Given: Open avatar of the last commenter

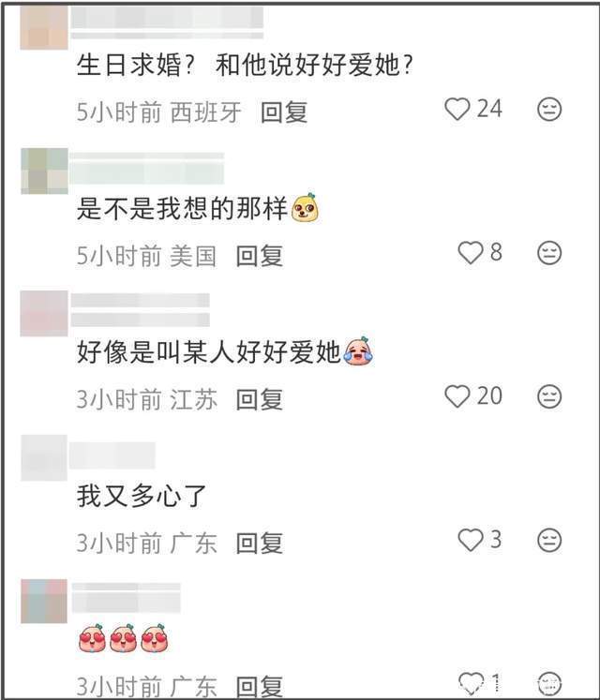Looking at the screenshot, I should pyautogui.click(x=44, y=601).
